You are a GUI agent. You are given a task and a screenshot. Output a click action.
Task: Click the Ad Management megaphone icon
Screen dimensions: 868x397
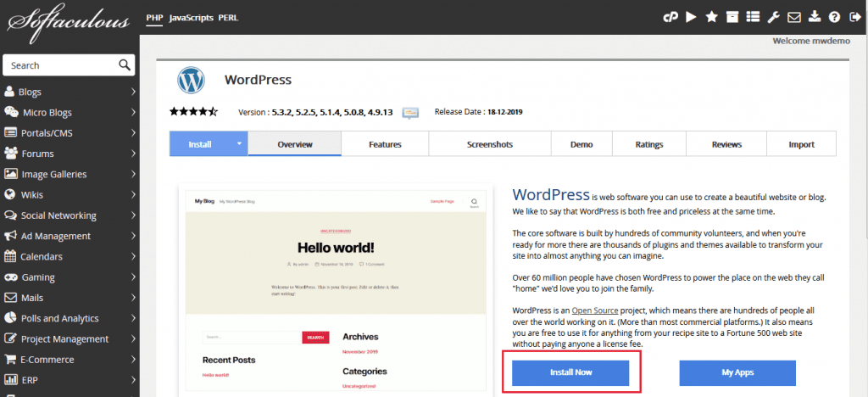10,236
